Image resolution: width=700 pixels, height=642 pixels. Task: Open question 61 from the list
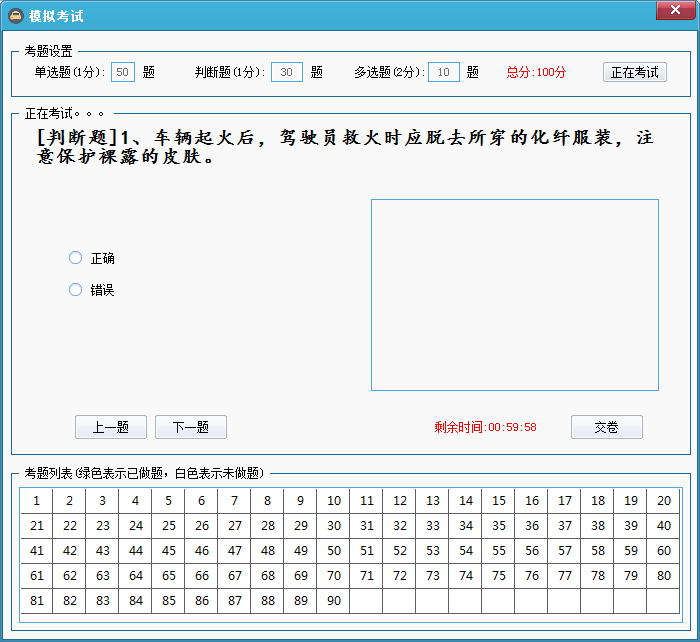tap(36, 576)
